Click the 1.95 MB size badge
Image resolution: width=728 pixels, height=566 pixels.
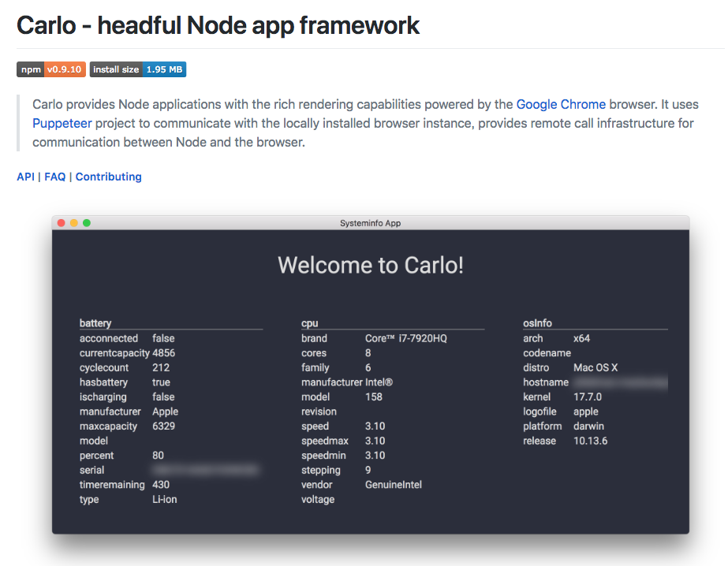coord(166,69)
